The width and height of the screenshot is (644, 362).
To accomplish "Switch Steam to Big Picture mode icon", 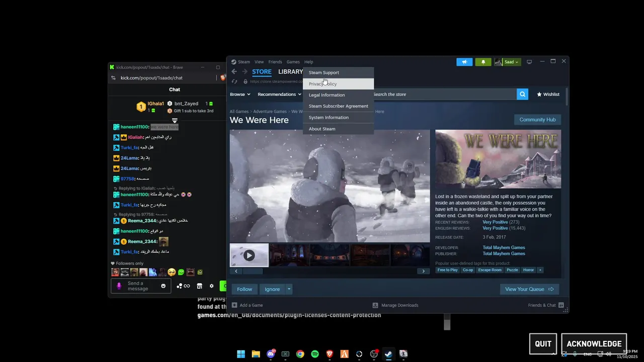I will point(529,62).
